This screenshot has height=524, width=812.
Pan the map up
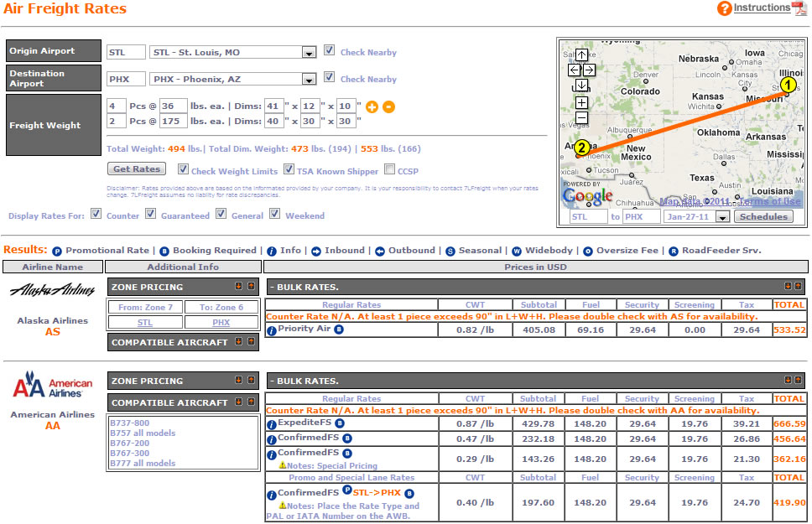click(581, 54)
